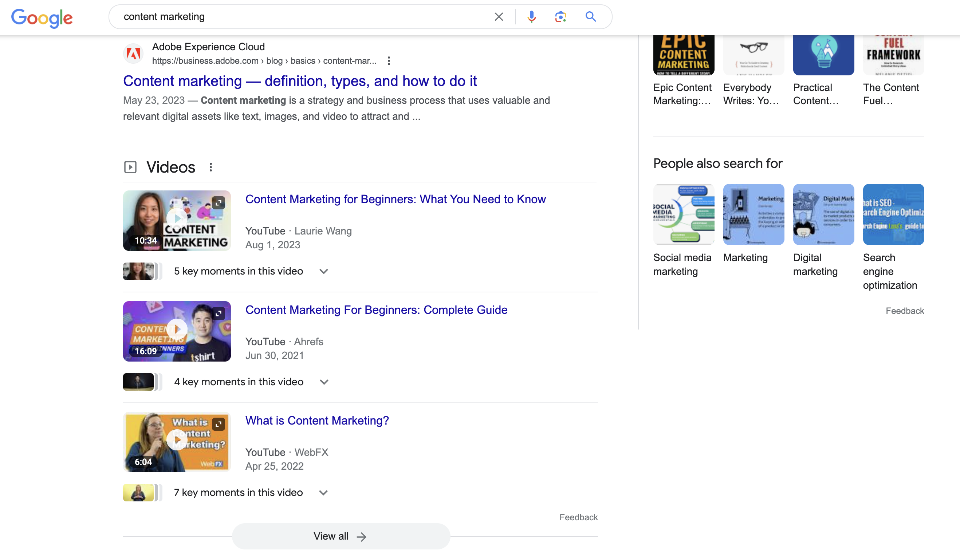
Task: Select Search engine optimization in People also search for
Action: 893,215
